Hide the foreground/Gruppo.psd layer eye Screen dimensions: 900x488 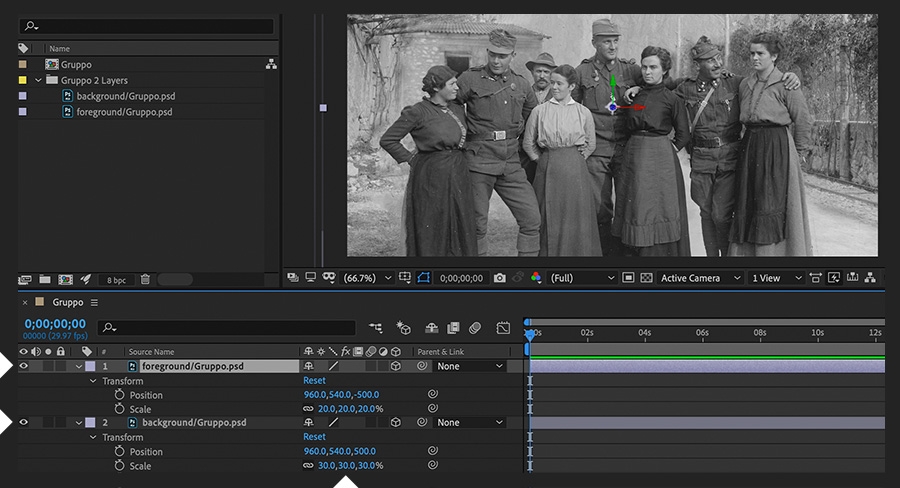coord(24,366)
